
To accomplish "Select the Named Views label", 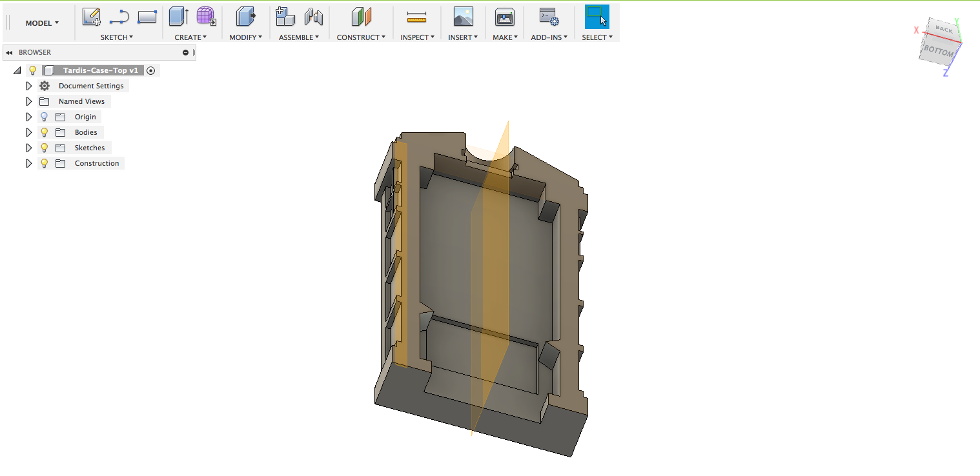I will (81, 101).
